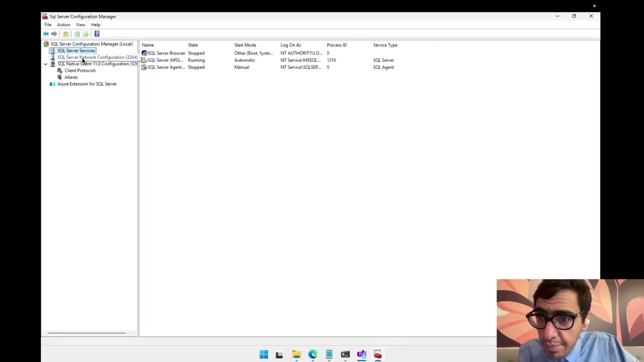
Task: Open the Windows Start menu
Action: 264,354
